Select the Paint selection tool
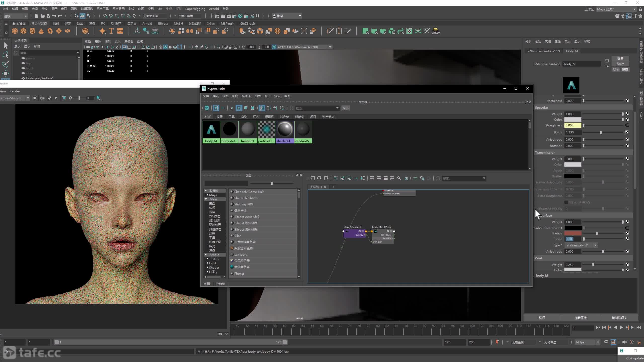Image resolution: width=644 pixels, height=362 pixels. click(6, 64)
